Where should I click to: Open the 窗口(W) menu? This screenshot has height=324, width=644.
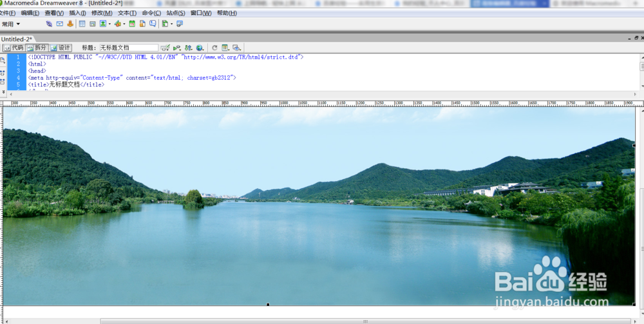201,13
